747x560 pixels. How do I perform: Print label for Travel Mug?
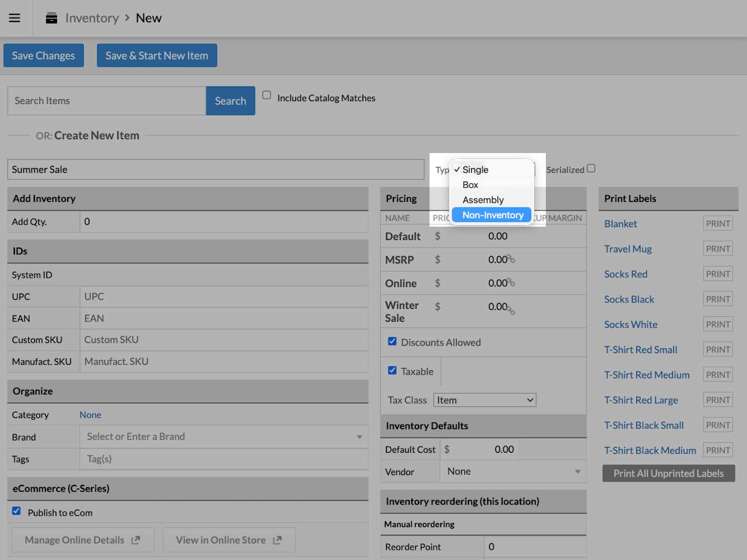tap(718, 249)
